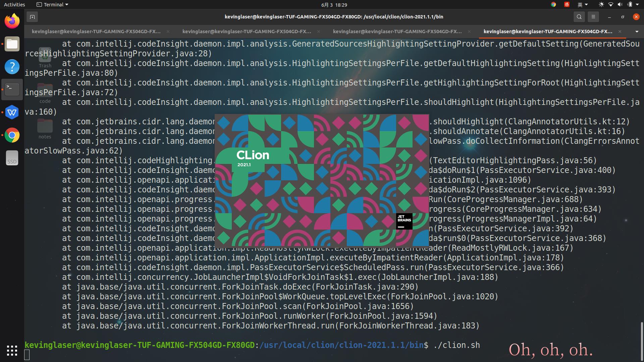Click 'ForkJoinWorkerThread.java:183' stack trace line
This screenshot has width=644, height=362.
coord(271,326)
